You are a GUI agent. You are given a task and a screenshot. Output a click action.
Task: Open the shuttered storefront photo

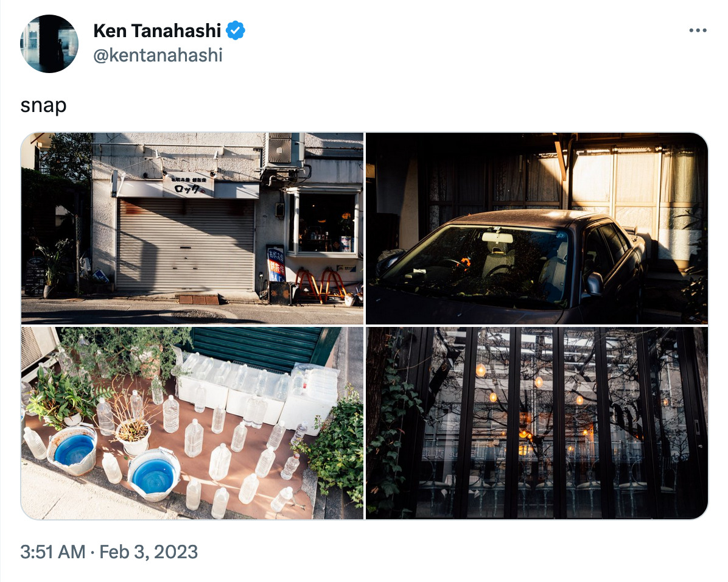click(192, 228)
